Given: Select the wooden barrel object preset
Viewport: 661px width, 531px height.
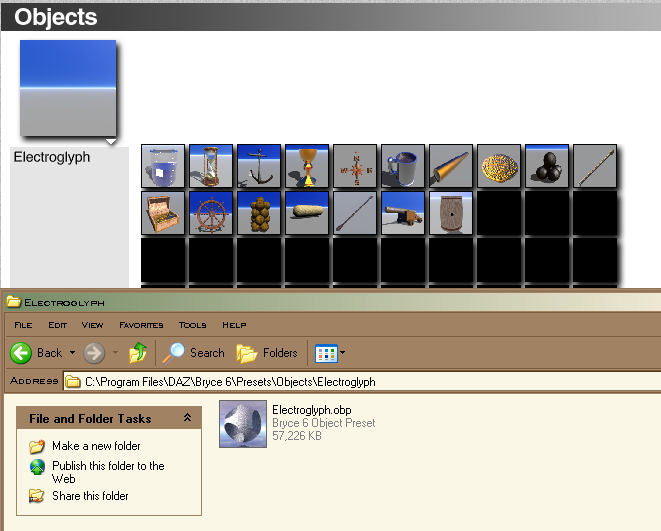Looking at the screenshot, I should click(451, 213).
